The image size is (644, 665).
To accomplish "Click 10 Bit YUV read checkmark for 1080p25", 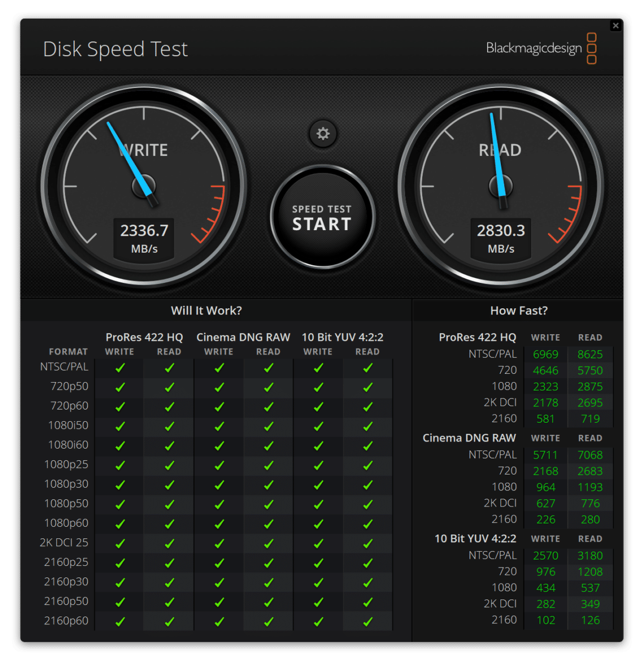I will point(368,465).
